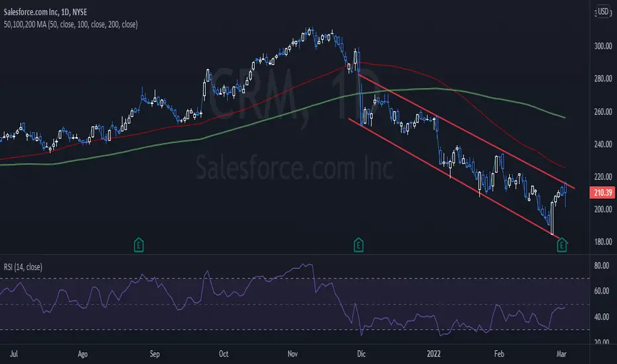Click the Ago label on time axis
Screen dimensions: 617x364
coord(83,354)
